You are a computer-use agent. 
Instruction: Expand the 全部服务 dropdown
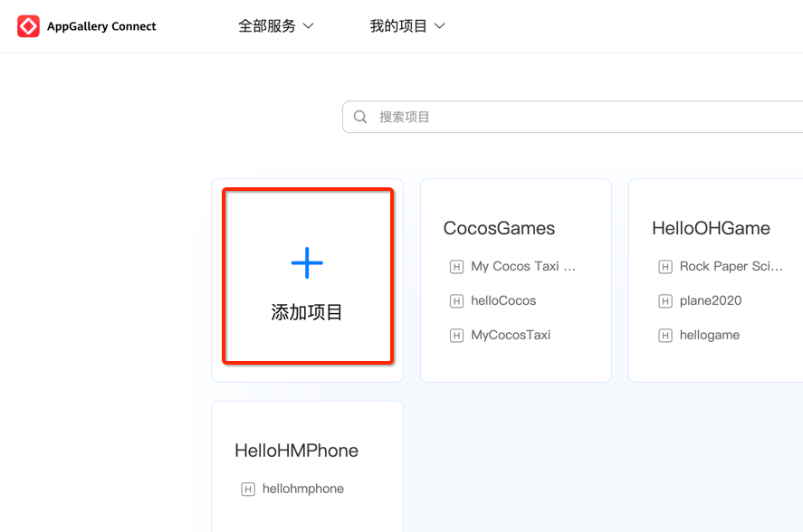point(276,25)
